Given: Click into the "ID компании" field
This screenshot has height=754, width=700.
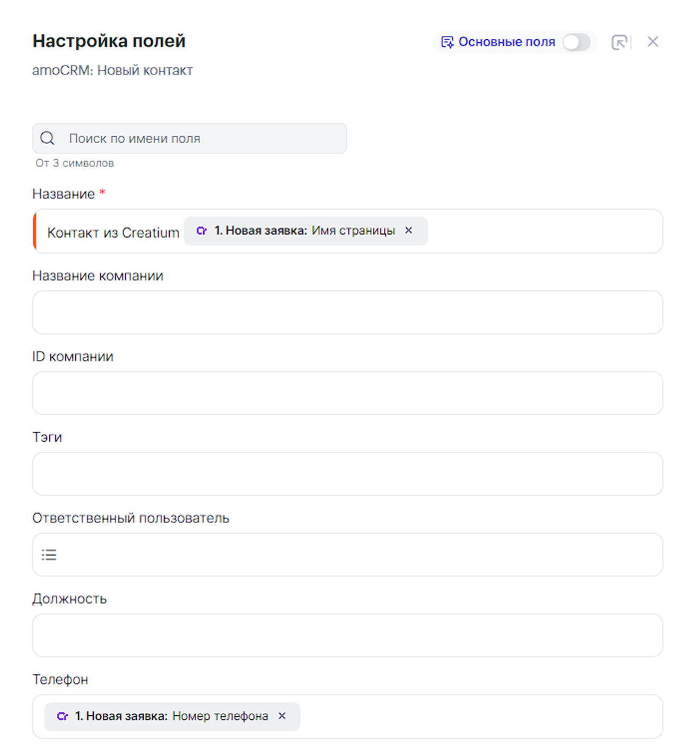Looking at the screenshot, I should pyautogui.click(x=347, y=393).
